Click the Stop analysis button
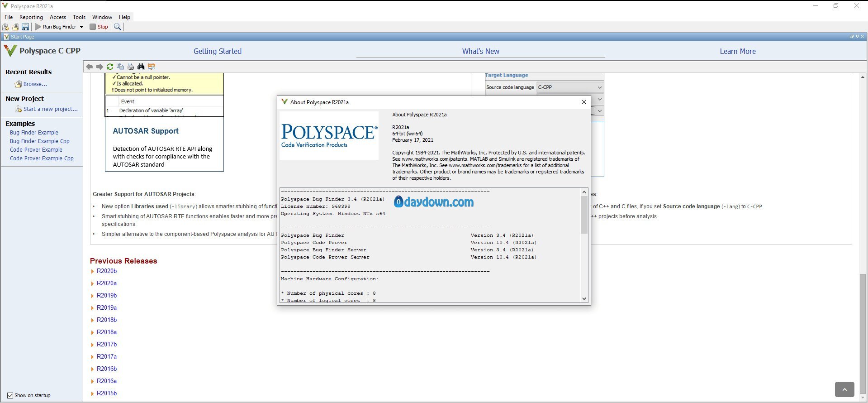868x403 pixels. [x=99, y=27]
